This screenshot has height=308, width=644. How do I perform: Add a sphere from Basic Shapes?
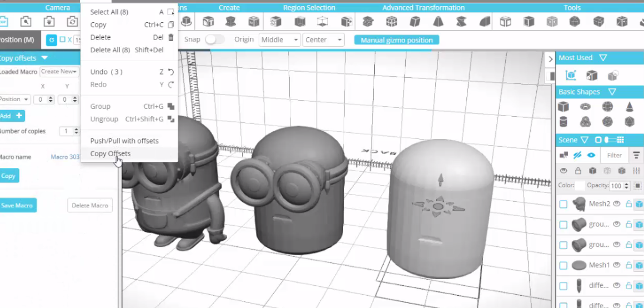pyautogui.click(x=607, y=107)
